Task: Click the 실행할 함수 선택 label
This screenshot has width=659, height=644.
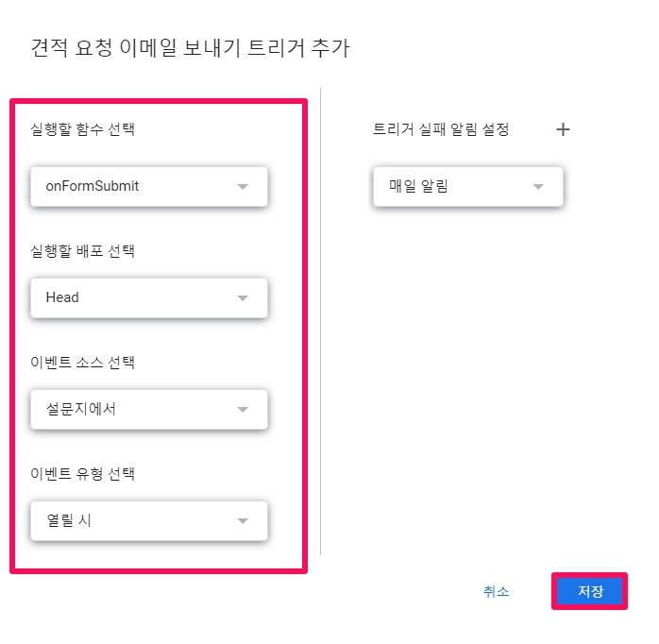Action: pos(83,129)
